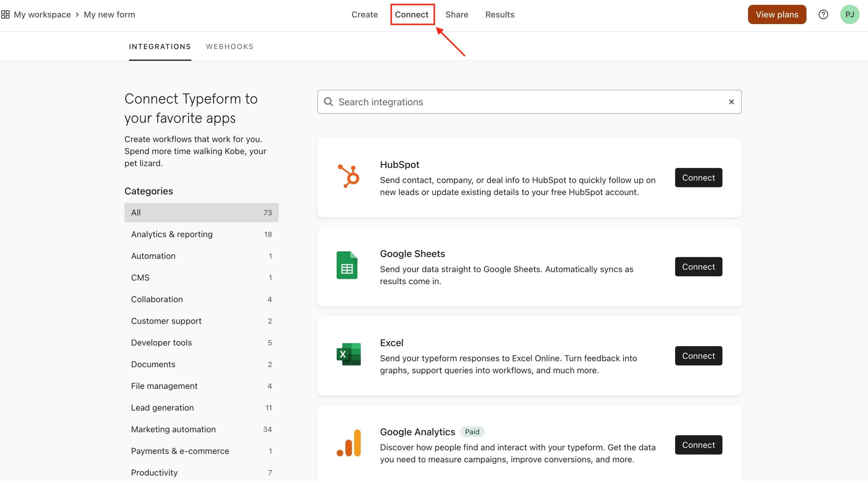Screen dimensions: 868x481
Task: Connect Google Sheets to your form
Action: (x=698, y=266)
